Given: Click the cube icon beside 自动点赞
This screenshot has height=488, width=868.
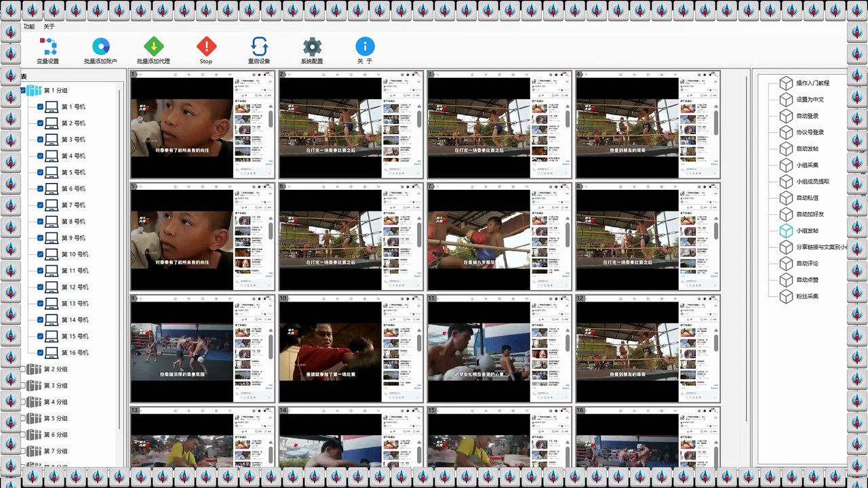Looking at the screenshot, I should pos(786,279).
